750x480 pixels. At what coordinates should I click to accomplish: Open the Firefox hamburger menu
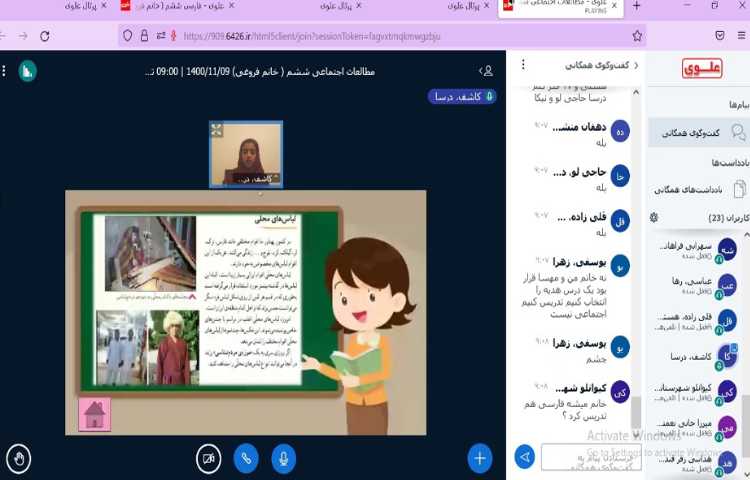(741, 35)
